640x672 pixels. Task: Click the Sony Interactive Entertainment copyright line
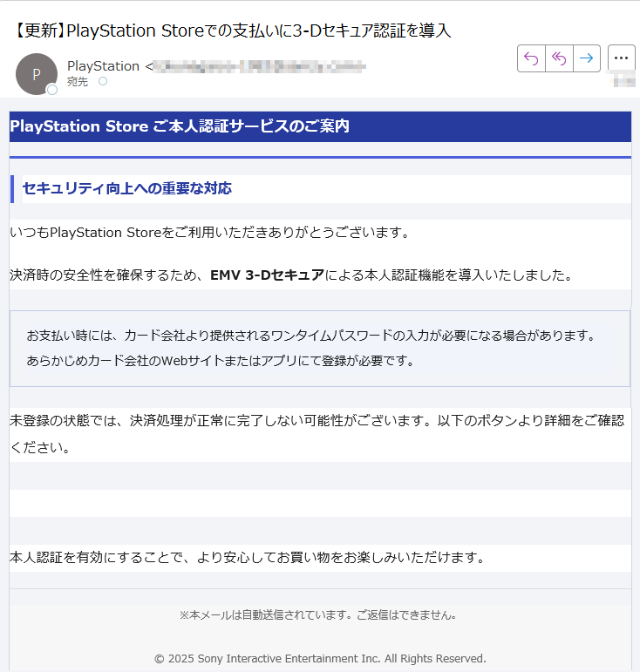pos(319,658)
